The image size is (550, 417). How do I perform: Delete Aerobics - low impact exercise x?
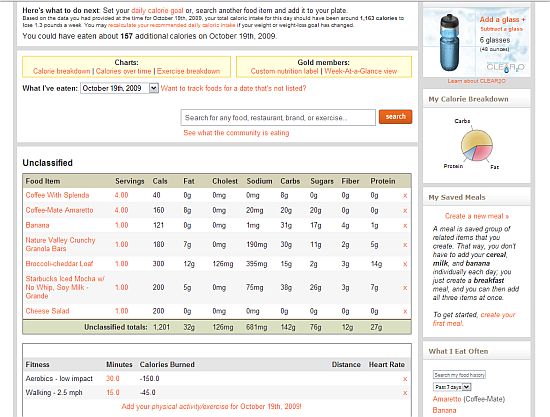(405, 379)
